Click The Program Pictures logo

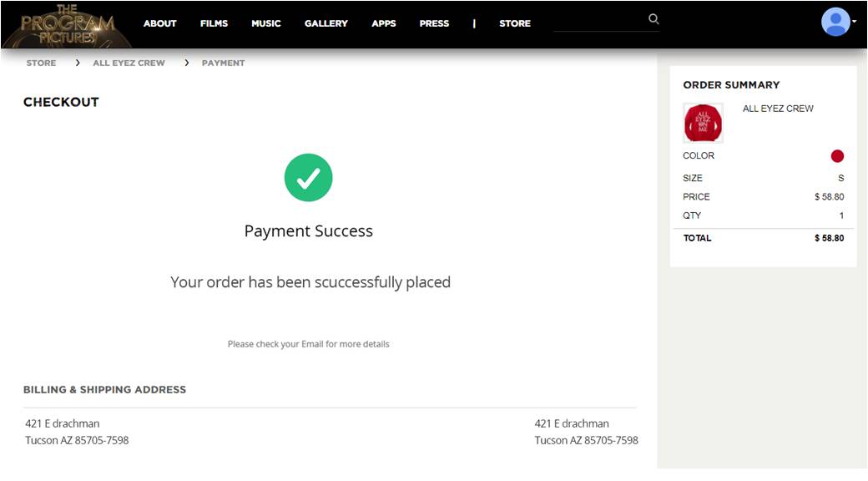pos(67,25)
